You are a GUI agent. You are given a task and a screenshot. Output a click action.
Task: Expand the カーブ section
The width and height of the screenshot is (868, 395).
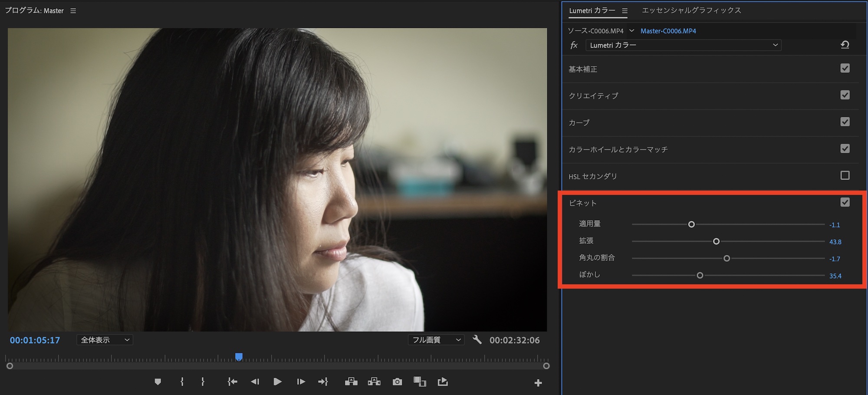[x=579, y=123]
